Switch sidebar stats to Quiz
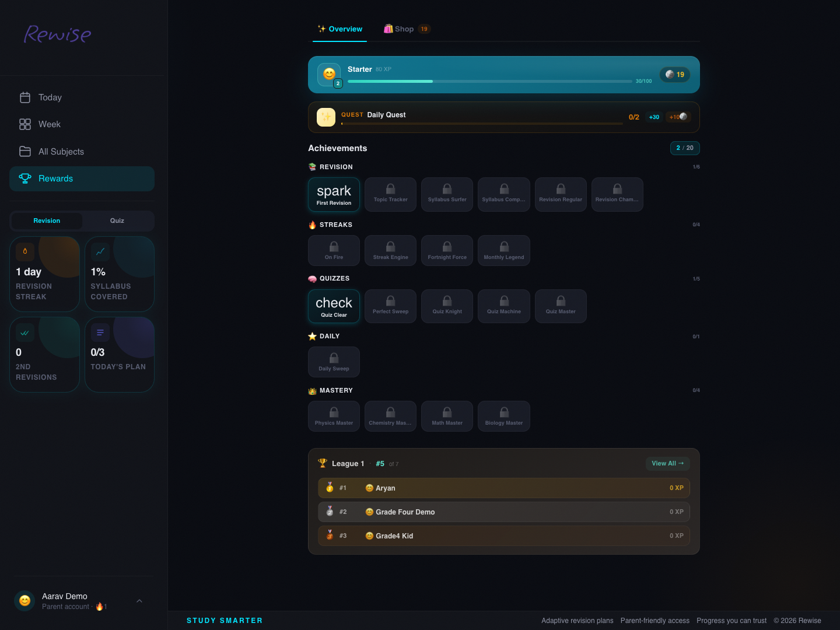840x630 pixels. point(117,220)
